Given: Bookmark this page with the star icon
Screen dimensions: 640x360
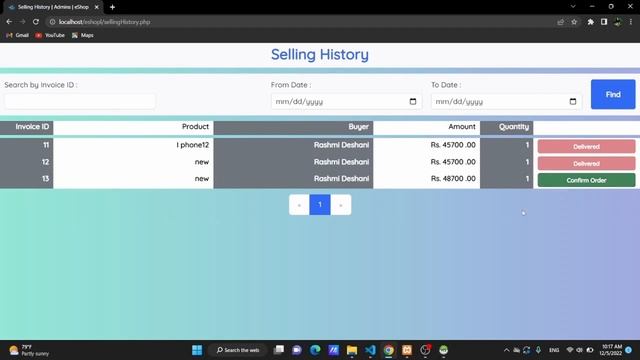Looking at the screenshot, I should point(574,22).
